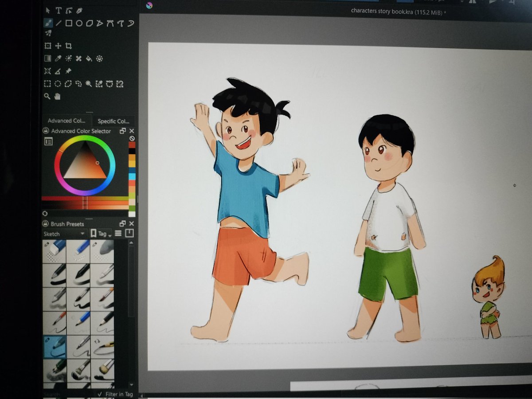The height and width of the screenshot is (399, 532).
Task: Select the Zoom magnifier tool
Action: [47, 96]
